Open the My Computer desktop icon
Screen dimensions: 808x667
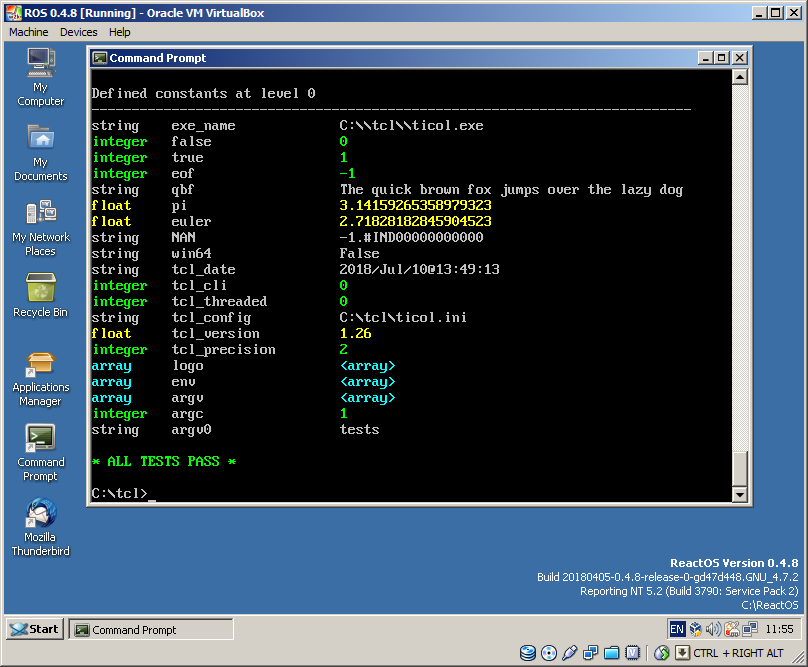(x=41, y=77)
